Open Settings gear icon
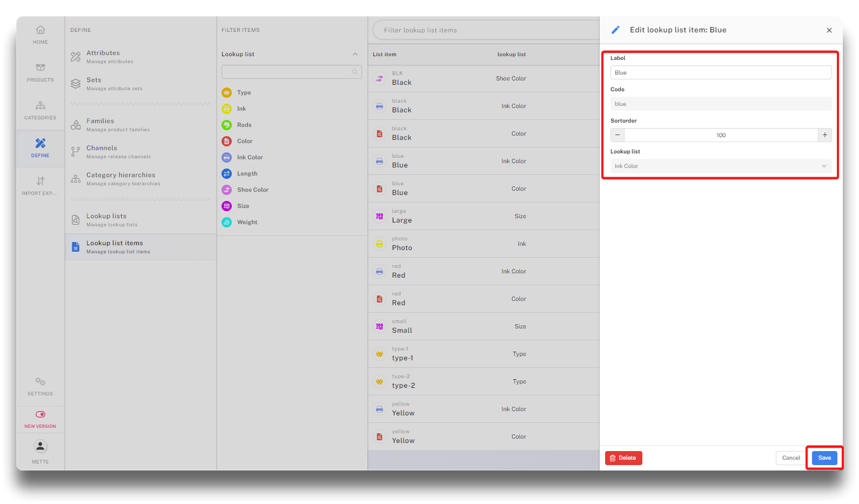 click(41, 382)
